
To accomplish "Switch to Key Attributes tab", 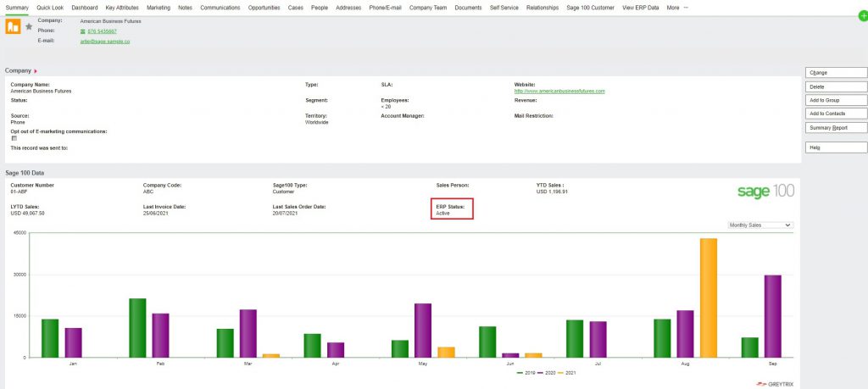I will pos(122,8).
